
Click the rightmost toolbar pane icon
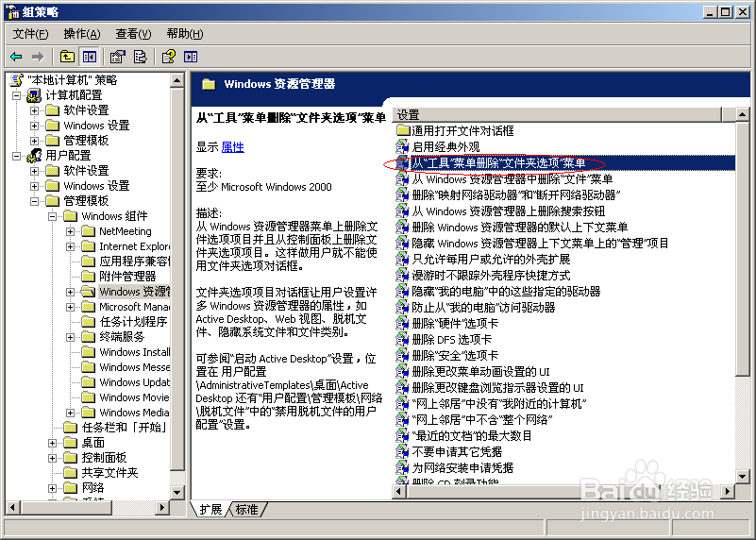(191, 57)
